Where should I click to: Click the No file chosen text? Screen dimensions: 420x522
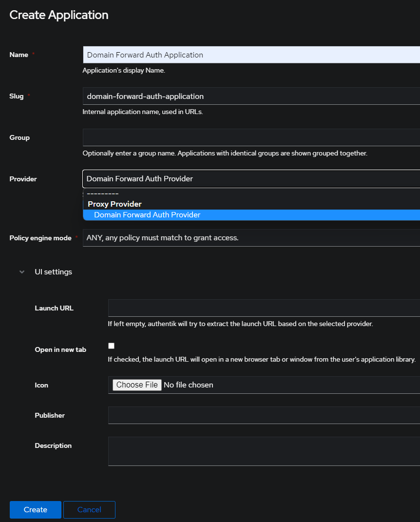coord(189,385)
